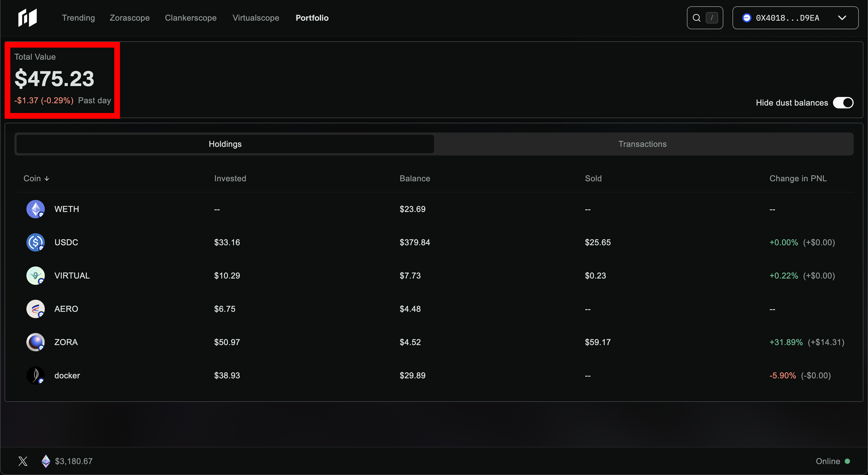Switch to the Transactions tab

(642, 144)
